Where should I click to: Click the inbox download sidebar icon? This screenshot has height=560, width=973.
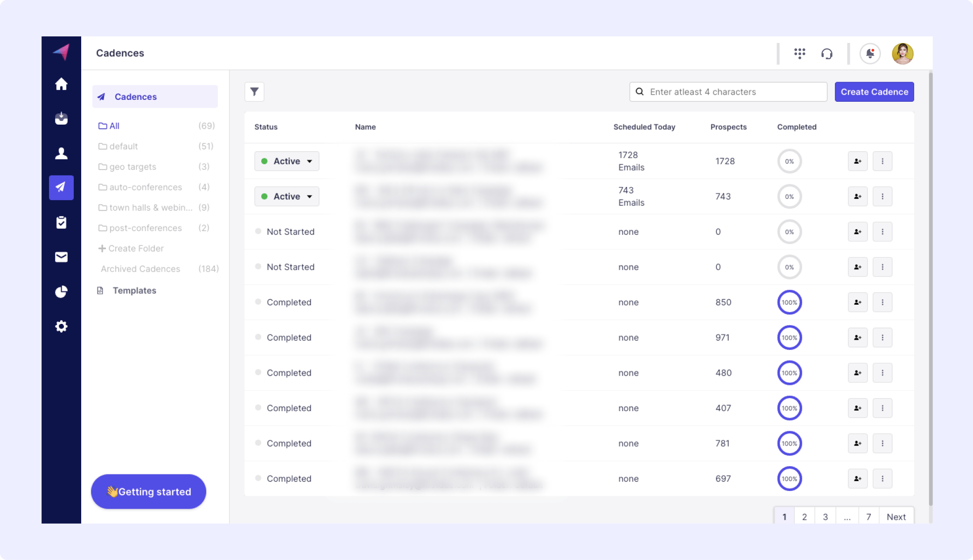coord(61,119)
